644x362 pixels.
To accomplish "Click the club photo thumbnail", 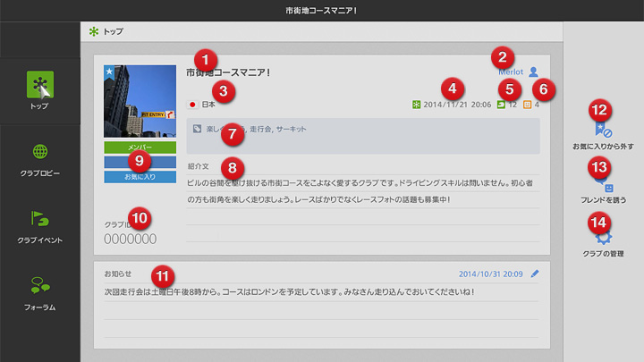I will (140, 101).
